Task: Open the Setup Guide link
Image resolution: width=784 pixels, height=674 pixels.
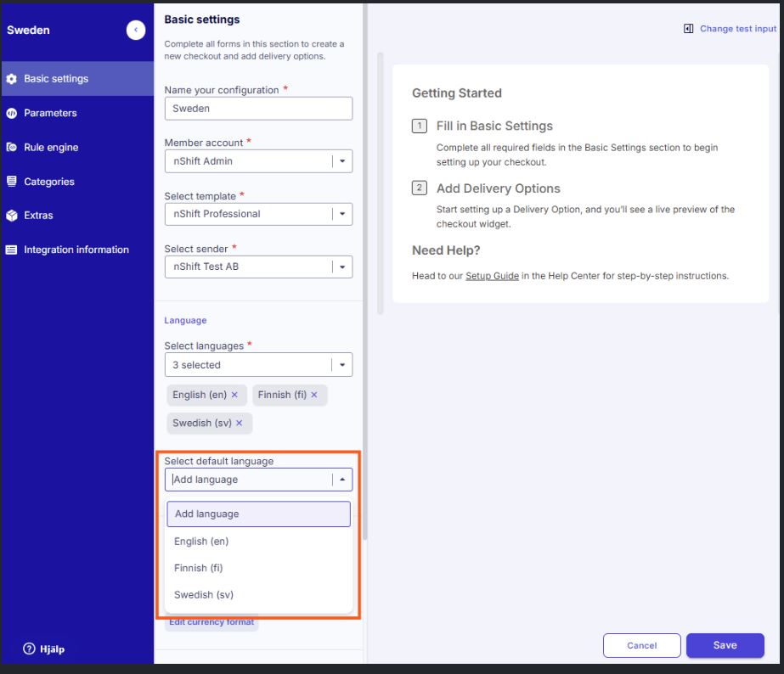Action: click(x=492, y=276)
